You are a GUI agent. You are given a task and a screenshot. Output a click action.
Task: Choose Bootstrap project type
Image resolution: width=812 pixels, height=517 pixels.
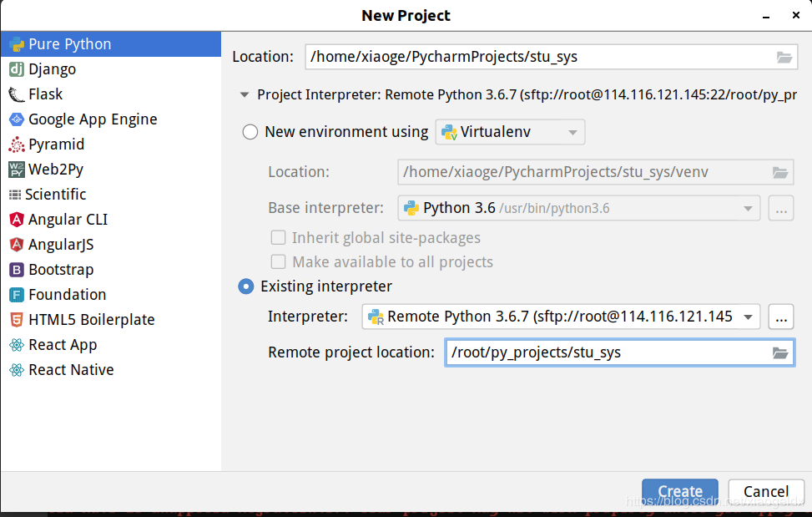(x=111, y=270)
